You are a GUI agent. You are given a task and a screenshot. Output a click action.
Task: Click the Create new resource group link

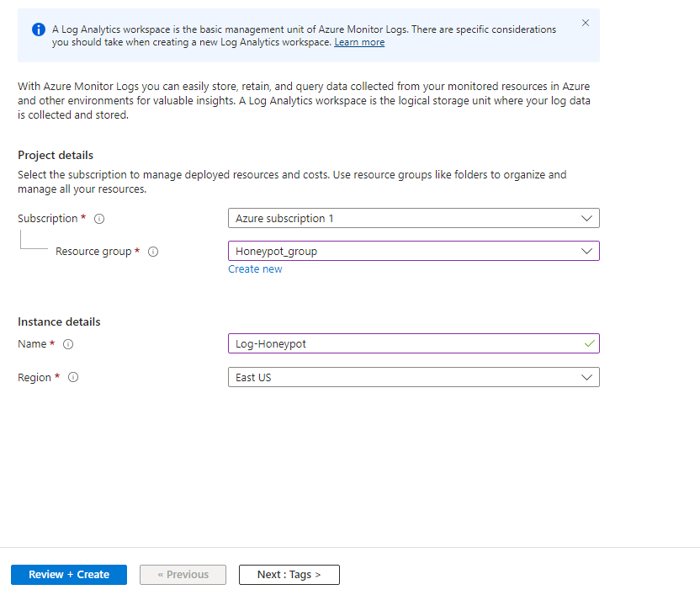click(x=255, y=269)
